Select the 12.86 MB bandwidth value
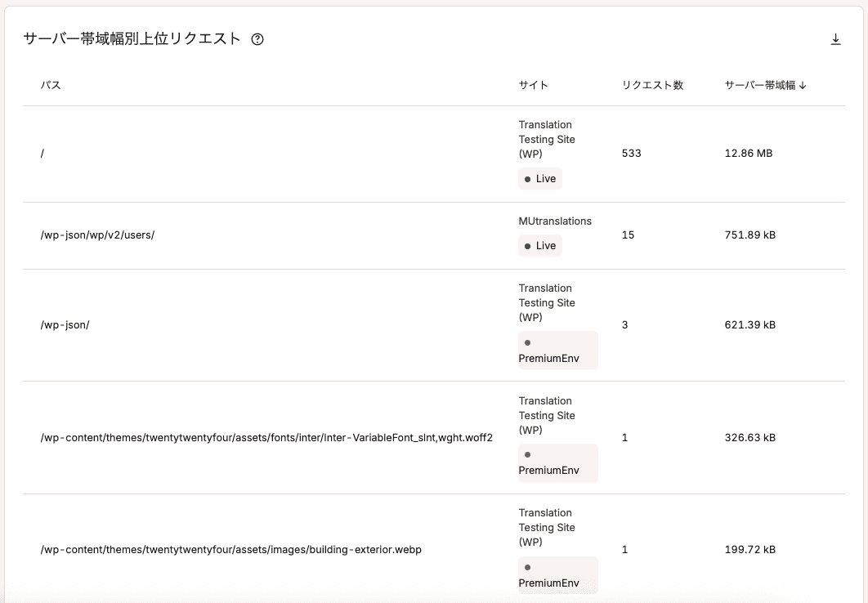Screen dimensions: 868x603 point(748,154)
